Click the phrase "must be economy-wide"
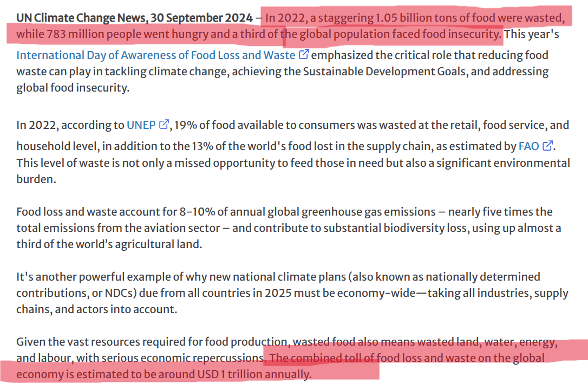Viewport: 588px width, 389px height. point(356,293)
